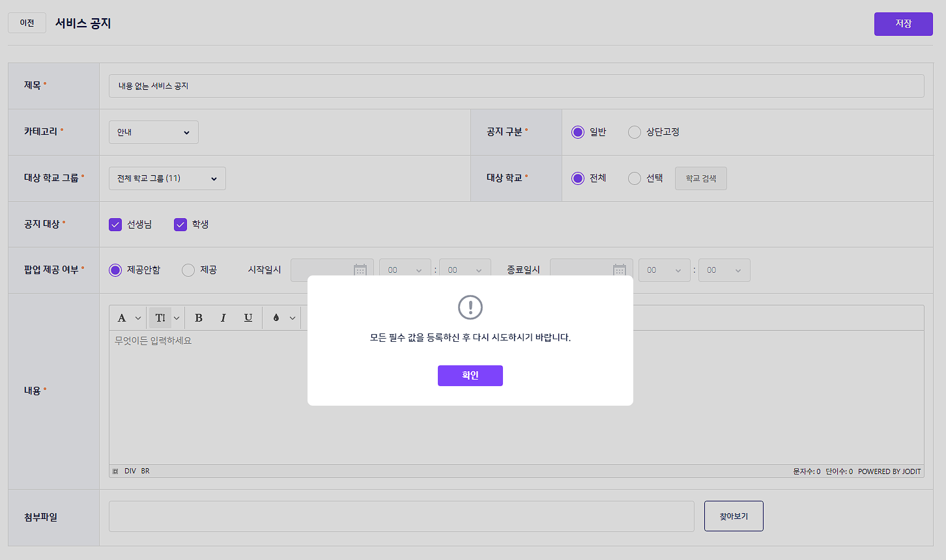The image size is (946, 560).
Task: Expand the 전체 학교 그룹 (11) dropdown
Action: coord(167,178)
